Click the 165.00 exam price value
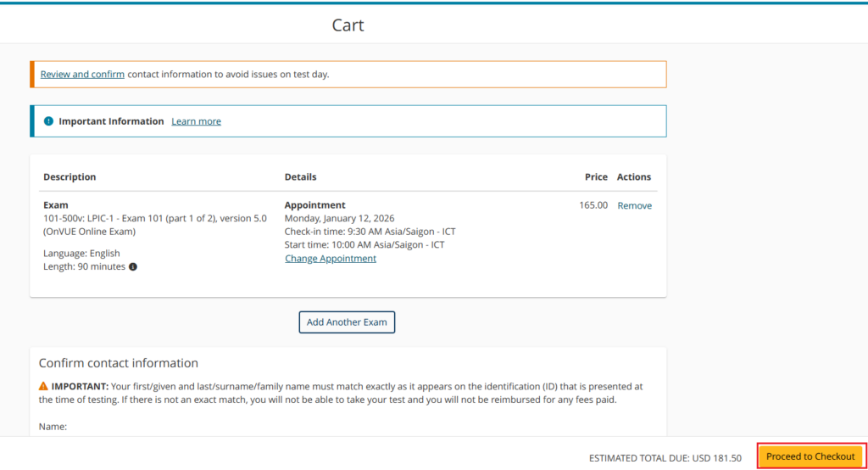Image resolution: width=868 pixels, height=470 pixels. click(x=593, y=205)
